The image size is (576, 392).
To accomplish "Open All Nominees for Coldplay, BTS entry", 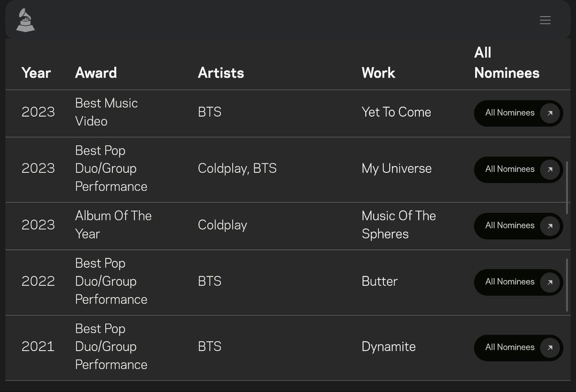I will pos(518,169).
